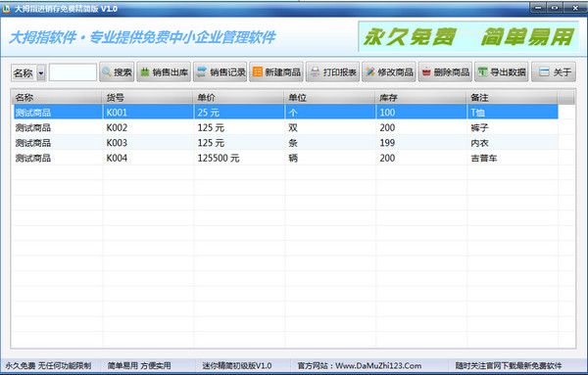
Task: Click 永久免费 无任何功能限制 status text
Action: [x=48, y=365]
